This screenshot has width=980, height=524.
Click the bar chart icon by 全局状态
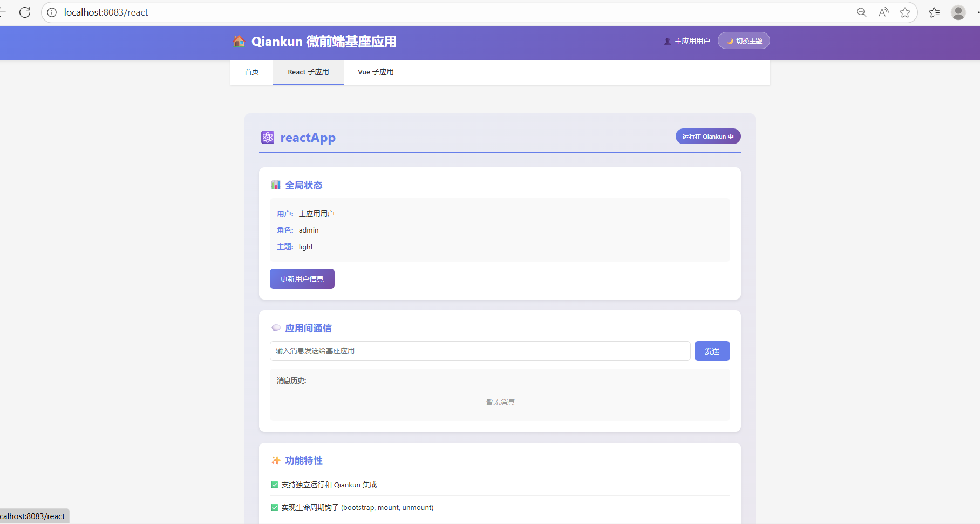(x=276, y=185)
